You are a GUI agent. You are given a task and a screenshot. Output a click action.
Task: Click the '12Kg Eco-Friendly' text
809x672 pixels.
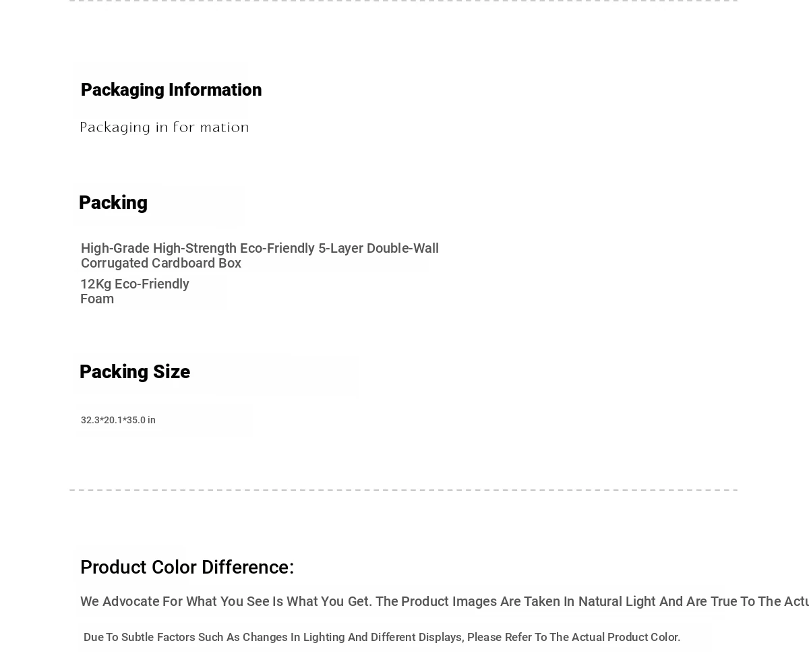(135, 284)
